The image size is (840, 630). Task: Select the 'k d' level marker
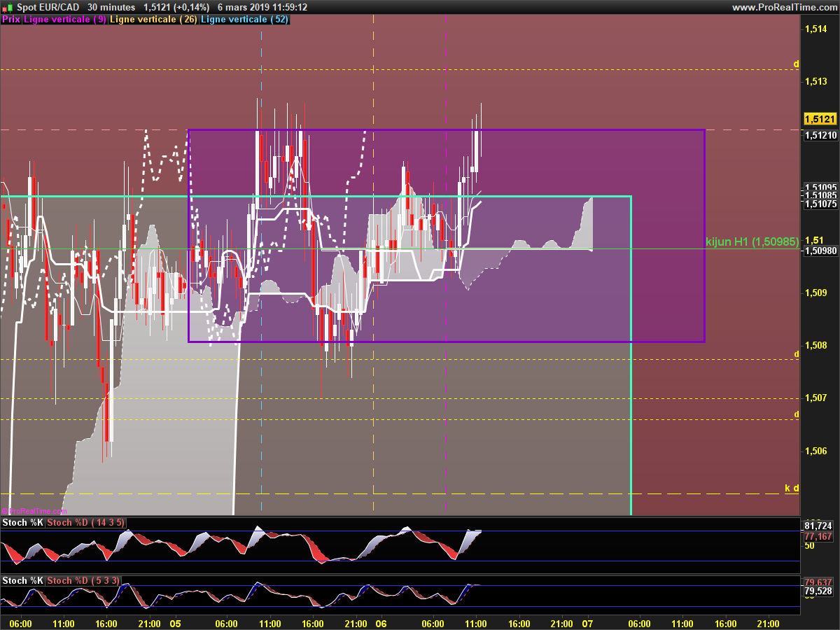point(792,488)
